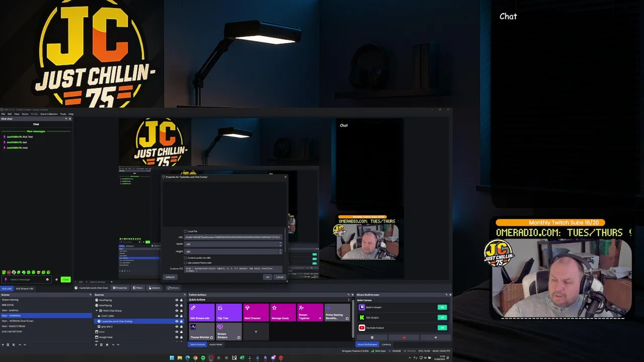Image resolution: width=644 pixels, height=362 pixels.
Task: Enable Control audio via OBS checkbox
Action: [x=185, y=258]
